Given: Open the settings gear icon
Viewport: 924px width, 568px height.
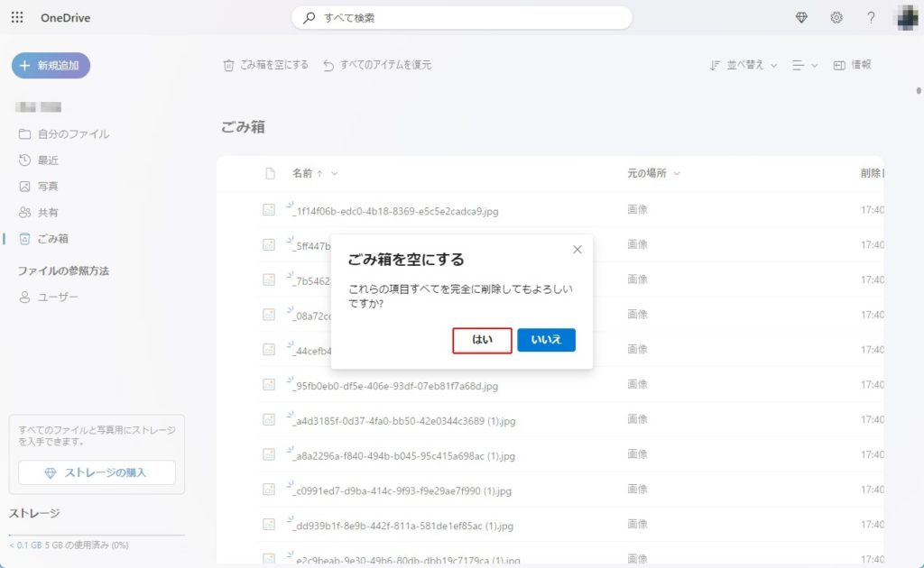Looking at the screenshot, I should [x=836, y=18].
